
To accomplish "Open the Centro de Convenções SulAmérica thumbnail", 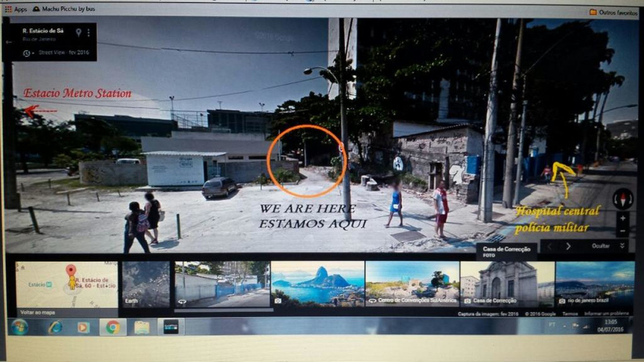I will [x=412, y=284].
